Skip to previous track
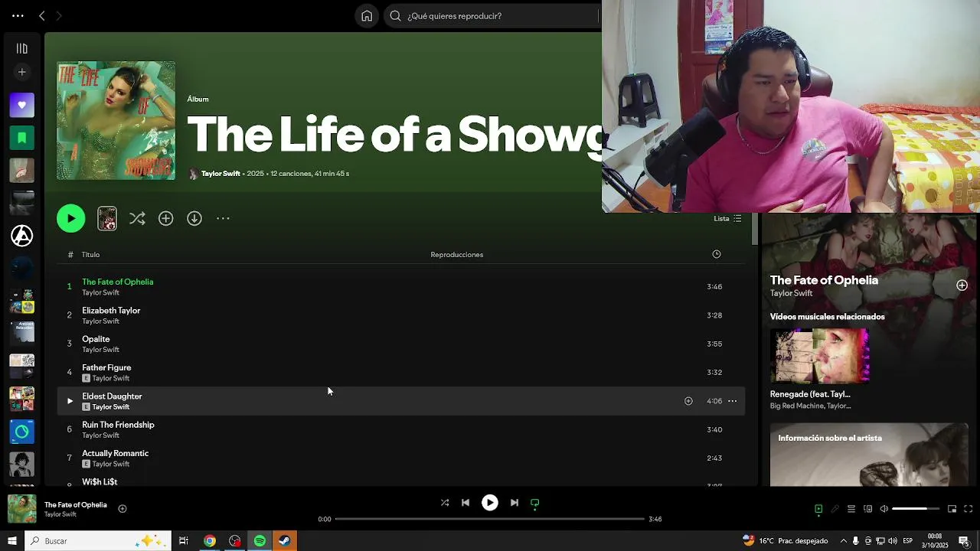Viewport: 980px width, 551px height. (465, 503)
